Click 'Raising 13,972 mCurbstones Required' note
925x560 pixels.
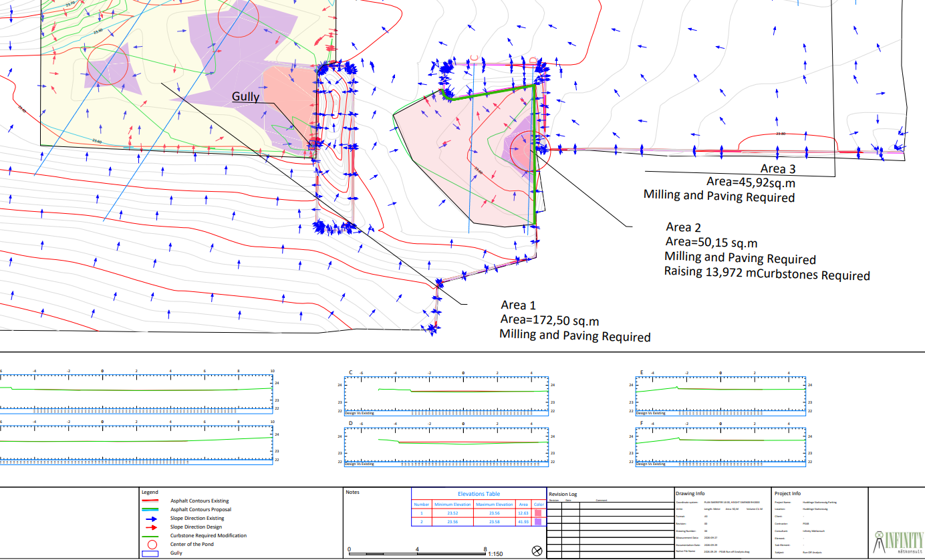click(767, 273)
